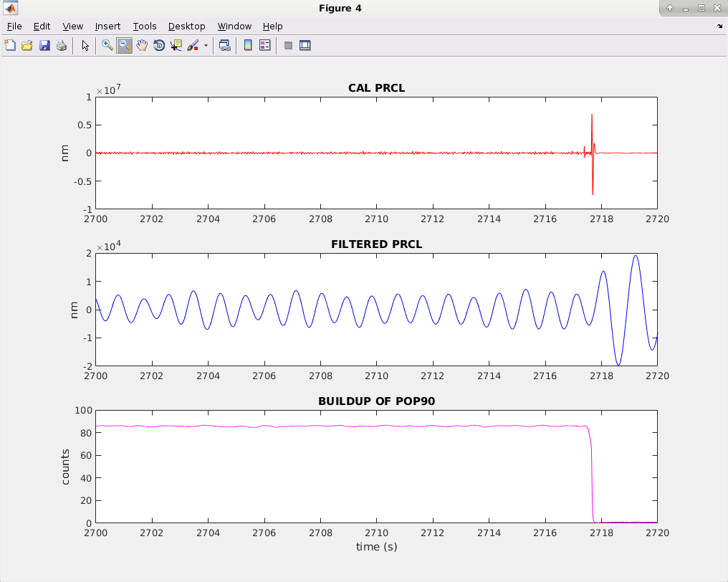The width and height of the screenshot is (728, 582).
Task: Click the ×10^4 exponent label
Action: pos(109,245)
